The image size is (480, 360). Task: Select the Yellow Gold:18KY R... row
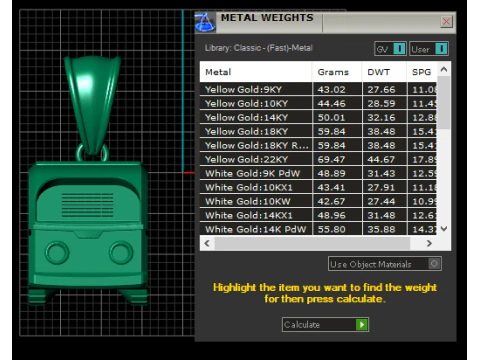click(x=318, y=145)
